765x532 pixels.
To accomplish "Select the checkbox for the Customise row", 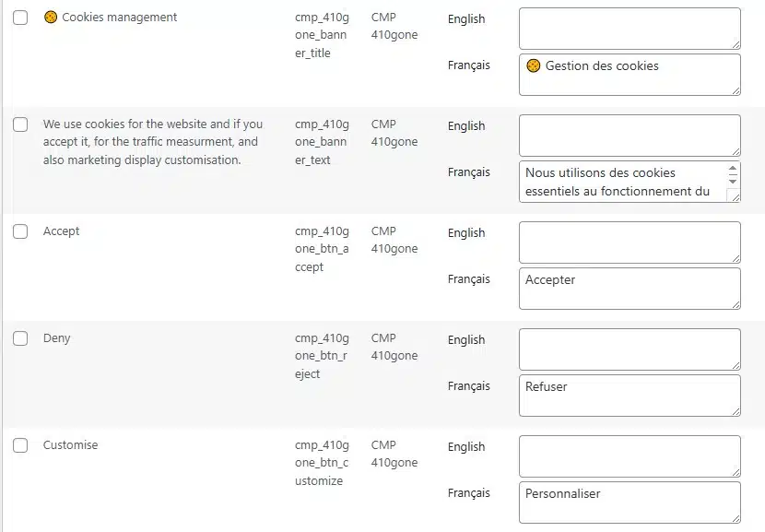I will tap(20, 444).
